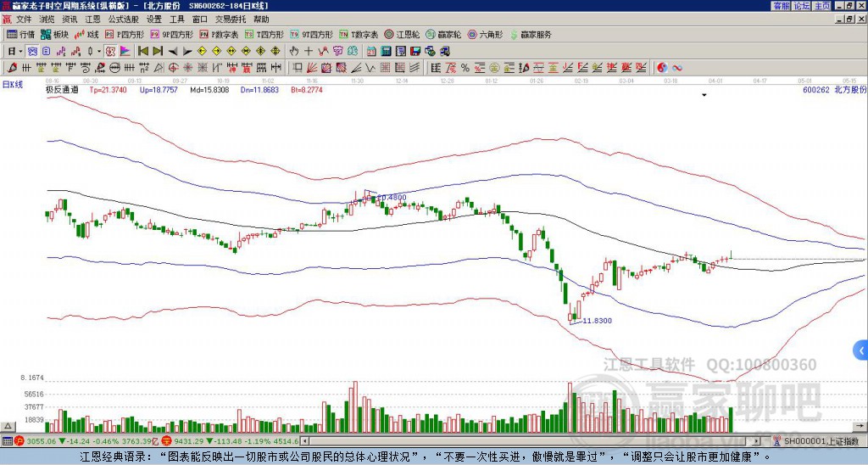The width and height of the screenshot is (868, 465).
Task: Open the 文件 menu
Action: click(x=24, y=20)
